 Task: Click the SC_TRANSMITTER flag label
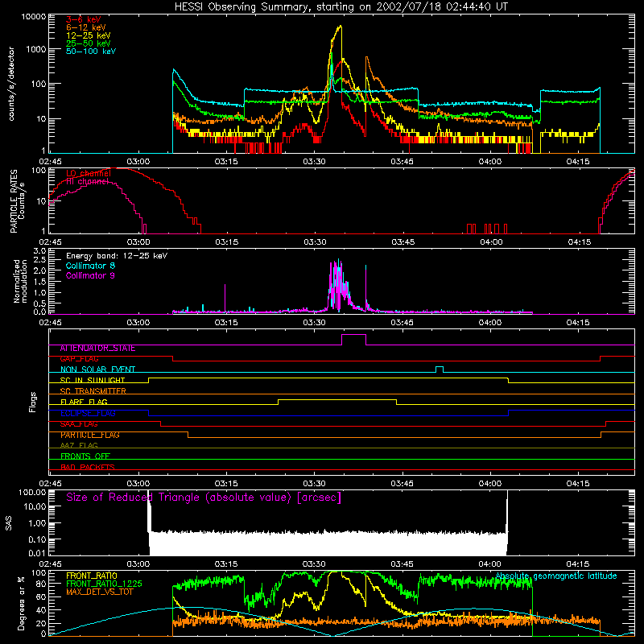(x=93, y=390)
